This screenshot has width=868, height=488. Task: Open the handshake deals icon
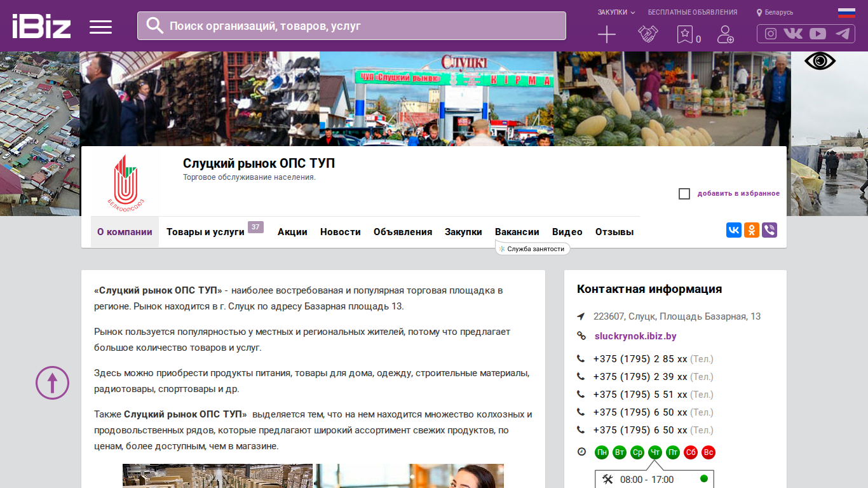coord(648,34)
